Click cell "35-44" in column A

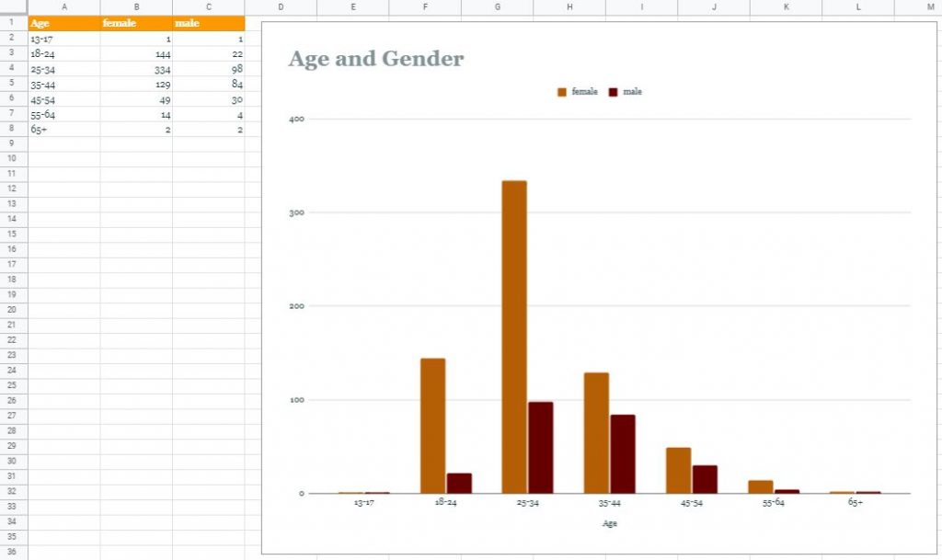(x=64, y=84)
